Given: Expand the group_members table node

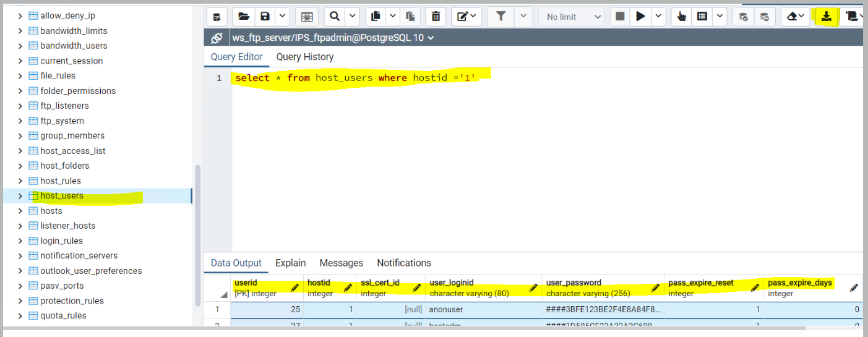Looking at the screenshot, I should point(20,135).
